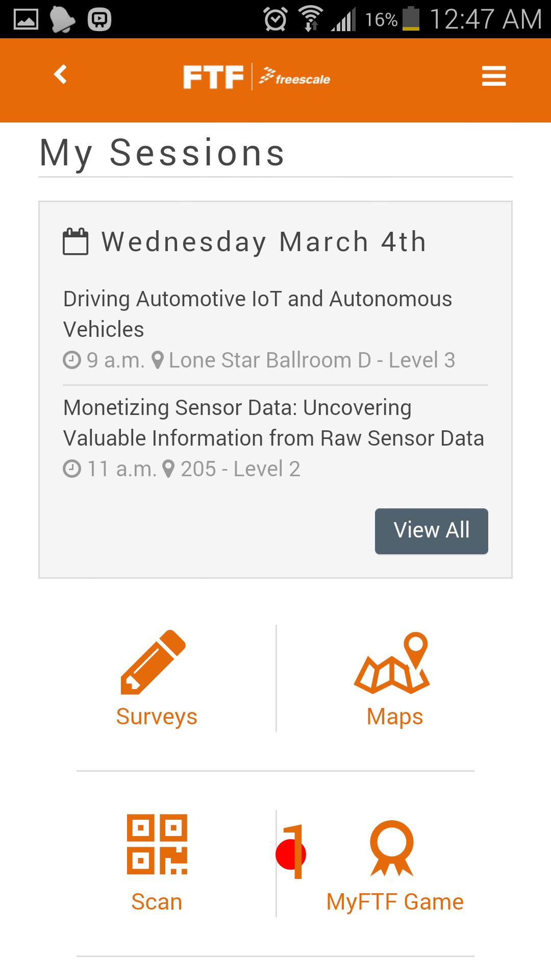The image size is (551, 980).
Task: Tap the FTF Freescale logo
Action: pos(257,77)
